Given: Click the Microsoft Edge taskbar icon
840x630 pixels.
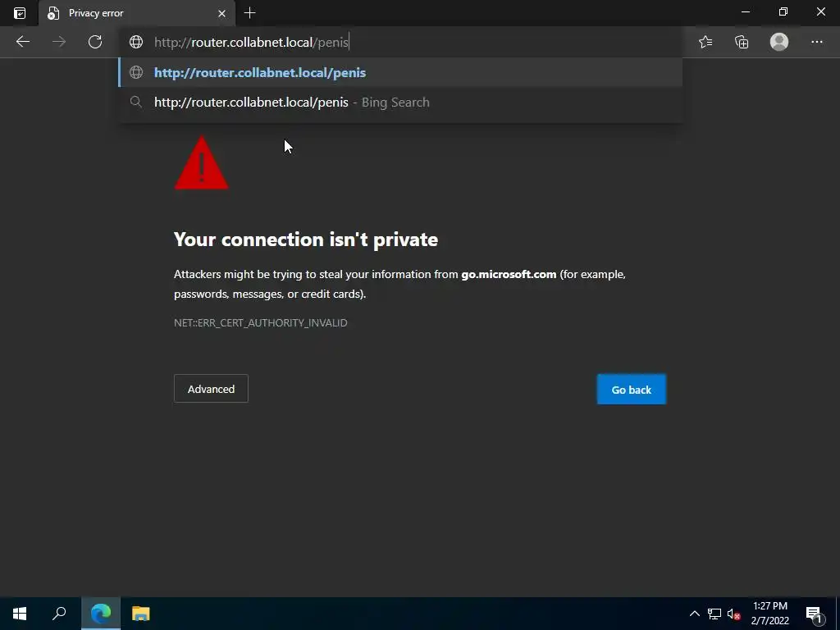Looking at the screenshot, I should pos(101,614).
